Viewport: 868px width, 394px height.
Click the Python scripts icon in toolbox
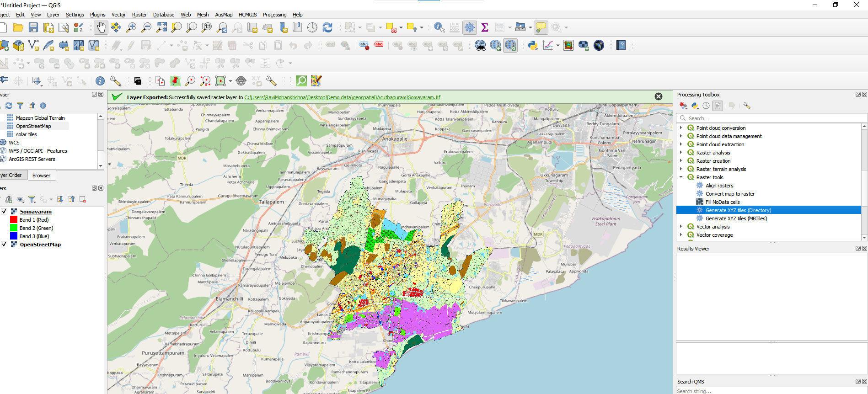695,106
